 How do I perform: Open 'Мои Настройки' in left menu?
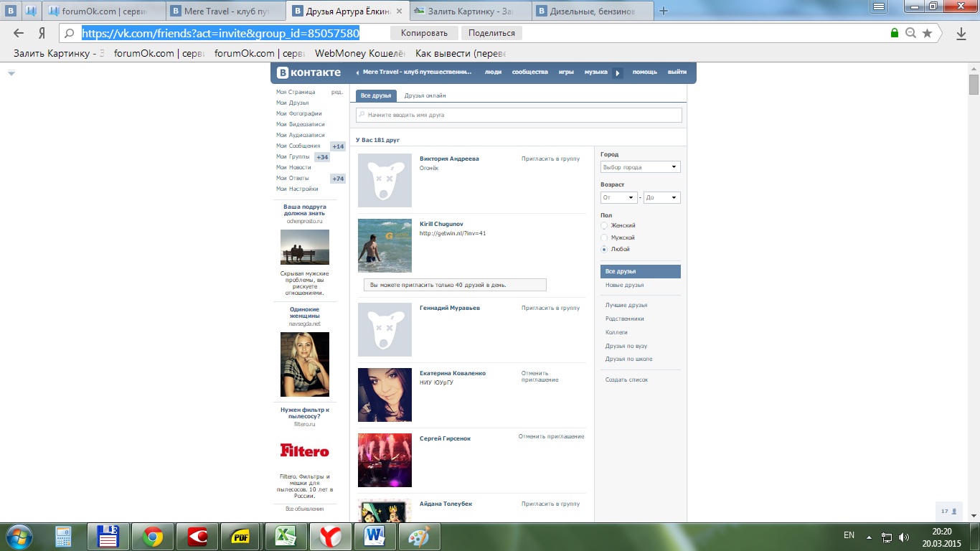point(297,189)
